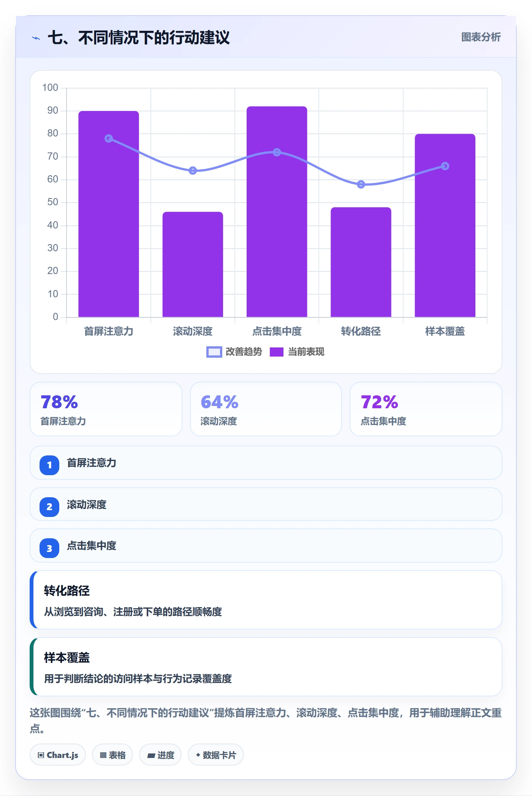
Task: Click the trend line point above 首屏注意力
Action: (109, 138)
